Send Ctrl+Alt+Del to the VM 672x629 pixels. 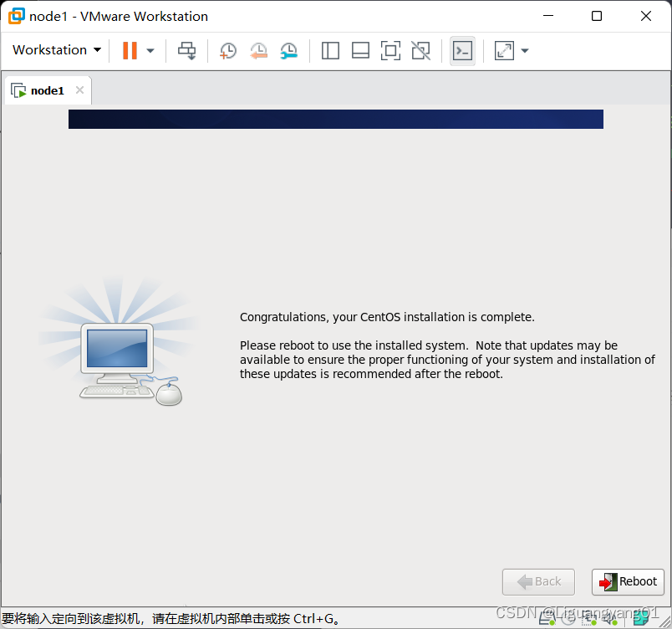coord(187,50)
